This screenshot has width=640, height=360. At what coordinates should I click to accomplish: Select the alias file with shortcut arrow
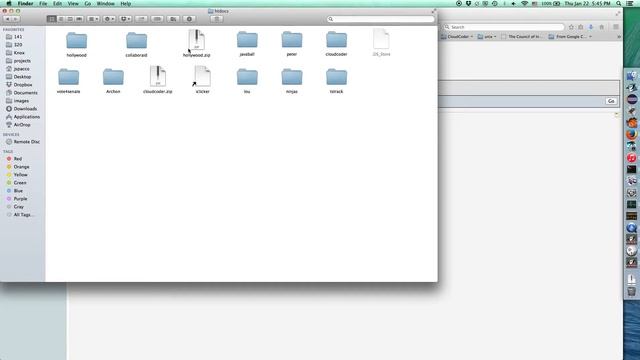pyautogui.click(x=202, y=80)
